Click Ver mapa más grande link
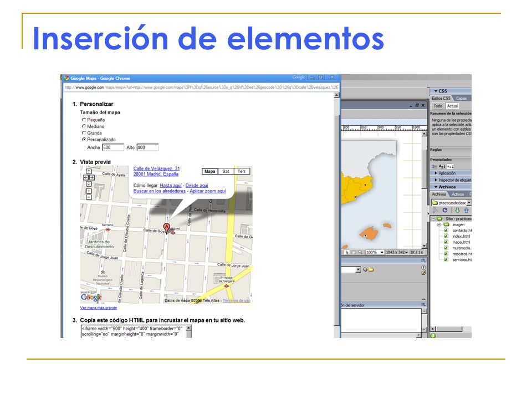 99,308
